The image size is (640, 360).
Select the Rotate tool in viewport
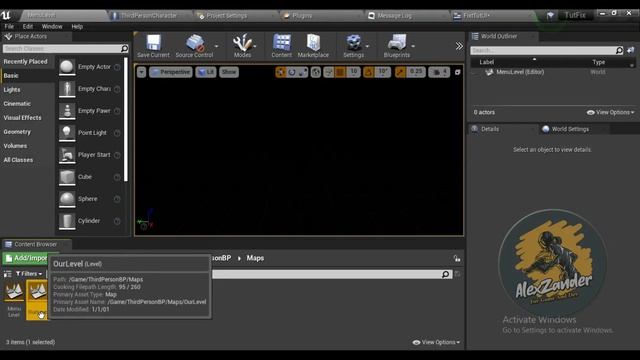(x=292, y=72)
